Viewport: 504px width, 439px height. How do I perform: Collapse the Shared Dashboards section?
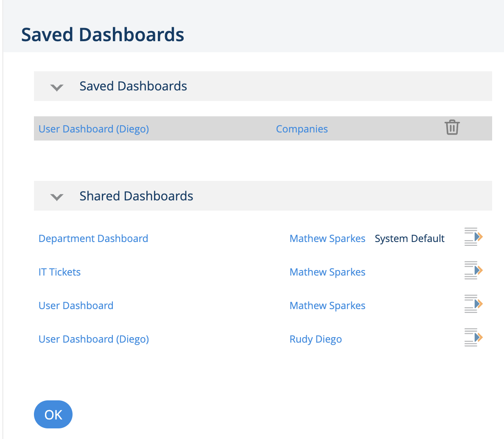click(56, 197)
